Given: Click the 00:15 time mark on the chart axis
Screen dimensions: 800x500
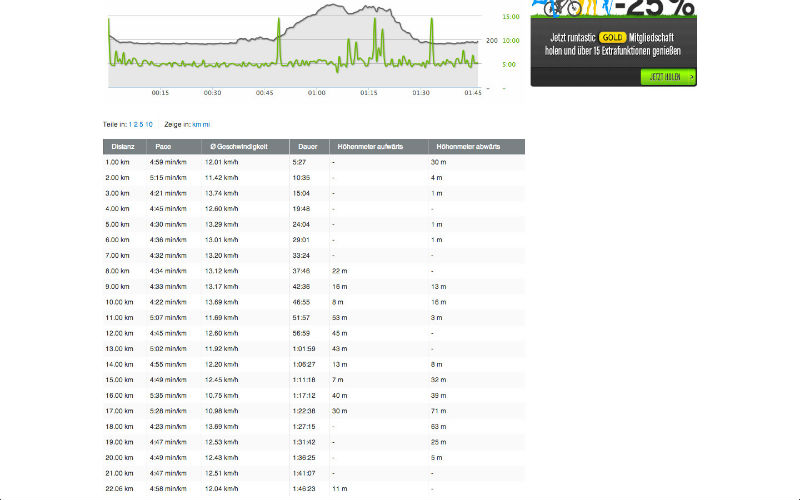Looking at the screenshot, I should 160,93.
